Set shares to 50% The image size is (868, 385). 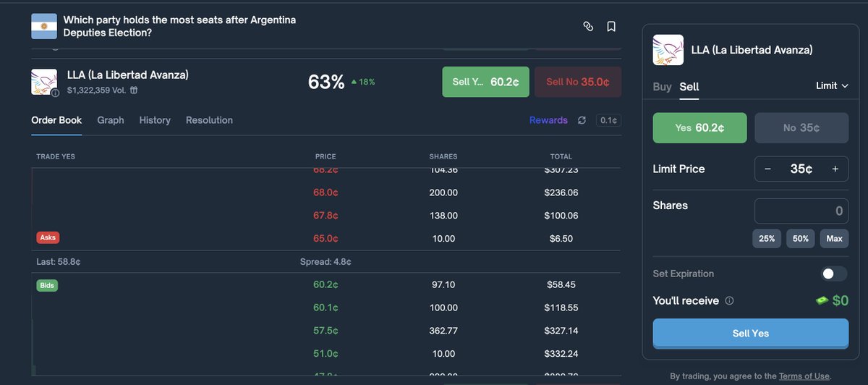[x=801, y=238]
